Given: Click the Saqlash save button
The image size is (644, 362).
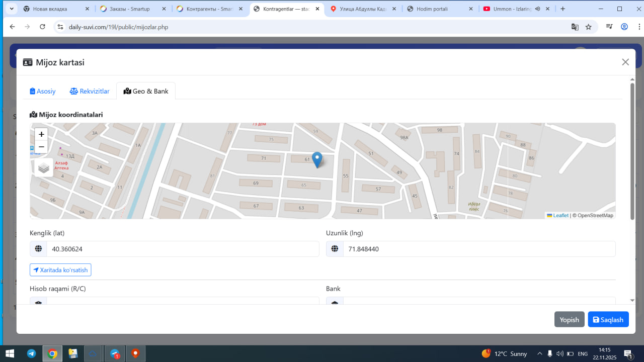Looking at the screenshot, I should [x=608, y=319].
